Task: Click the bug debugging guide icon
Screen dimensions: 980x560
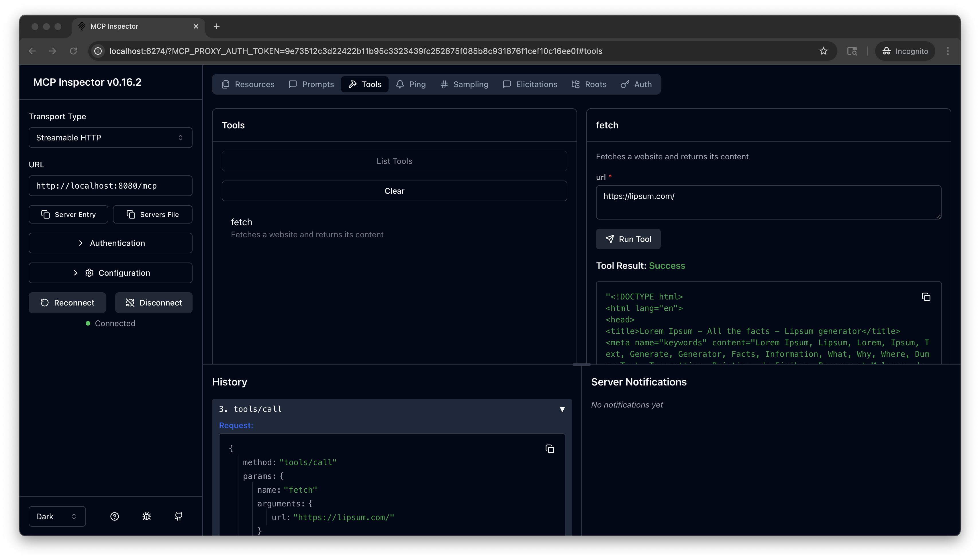Action: tap(146, 516)
